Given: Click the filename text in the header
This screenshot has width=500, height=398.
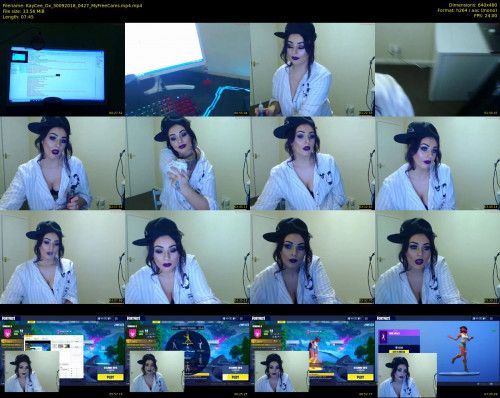Looking at the screenshot, I should click(72, 5).
